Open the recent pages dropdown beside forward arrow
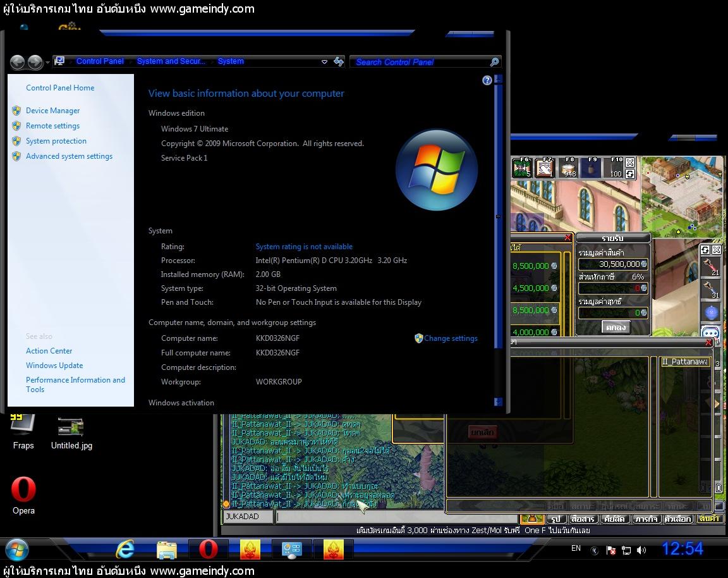Viewport: 728px width, 578px height. pyautogui.click(x=47, y=62)
